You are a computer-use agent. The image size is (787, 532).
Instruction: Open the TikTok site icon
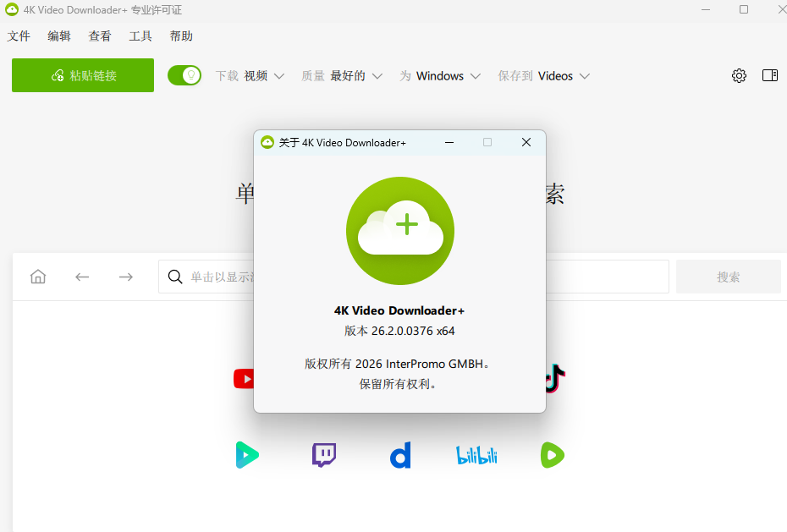click(x=556, y=378)
